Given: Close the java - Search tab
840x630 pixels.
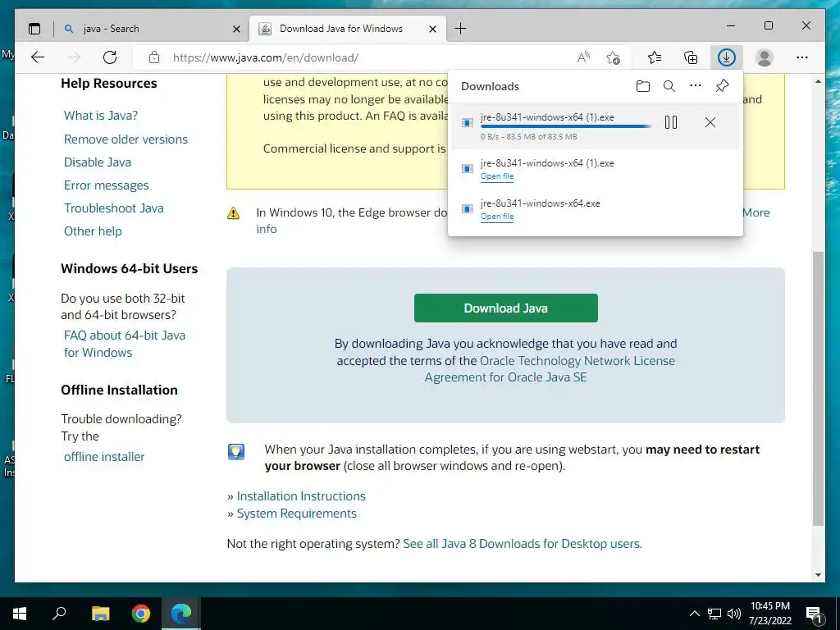Looking at the screenshot, I should coord(236,29).
